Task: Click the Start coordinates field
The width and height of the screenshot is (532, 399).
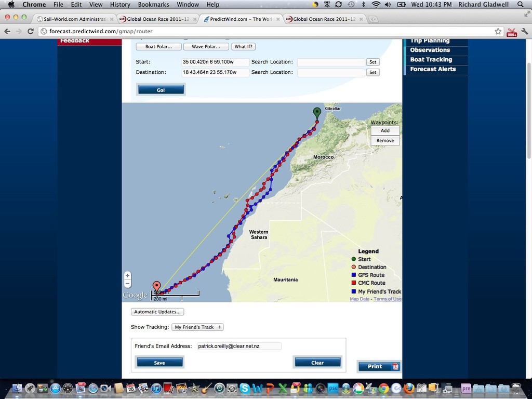Action: point(215,62)
